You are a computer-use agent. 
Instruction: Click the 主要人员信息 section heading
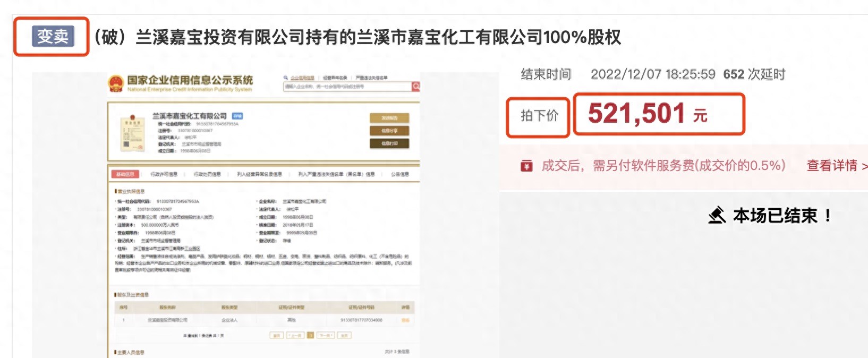[130, 352]
